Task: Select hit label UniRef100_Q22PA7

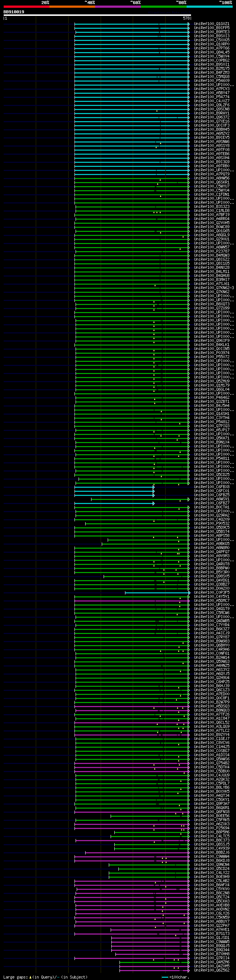Action: pos(212,925)
